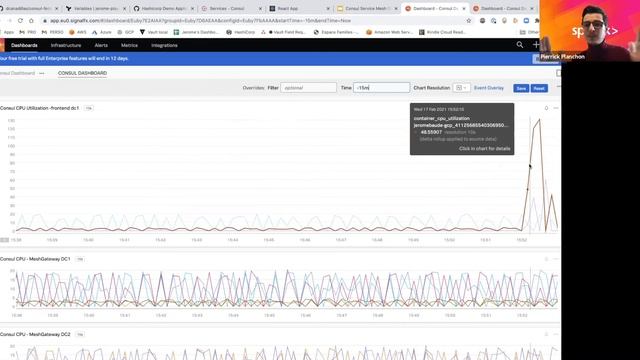Click the Consul CPU - MeshGateway DC1 title
Viewport: 640px width, 360px height.
click(35, 259)
